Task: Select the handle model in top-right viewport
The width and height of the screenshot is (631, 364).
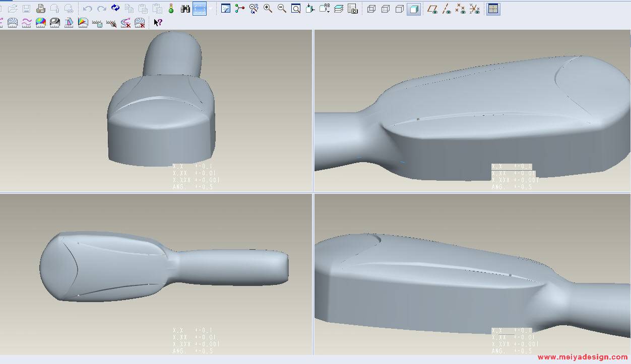Action: (472, 118)
